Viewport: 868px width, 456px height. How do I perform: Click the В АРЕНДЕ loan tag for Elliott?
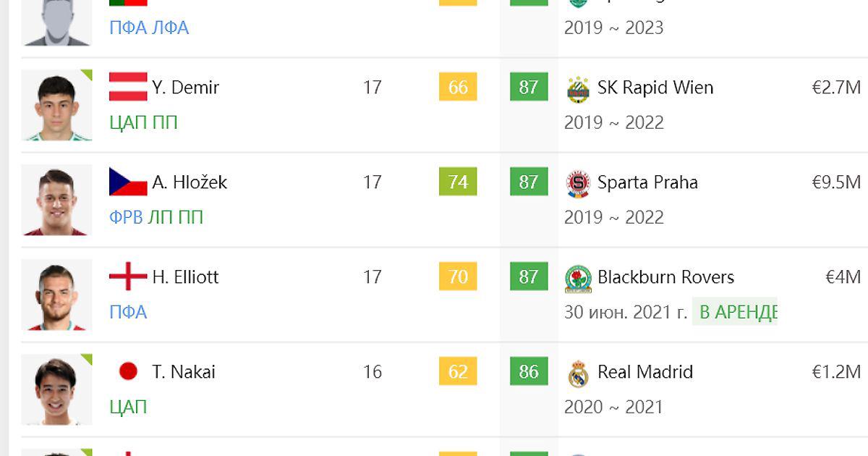pos(735,312)
